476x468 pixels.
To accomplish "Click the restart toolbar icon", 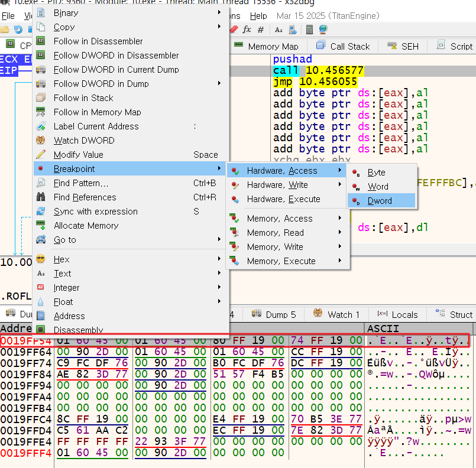I will [x=18, y=30].
